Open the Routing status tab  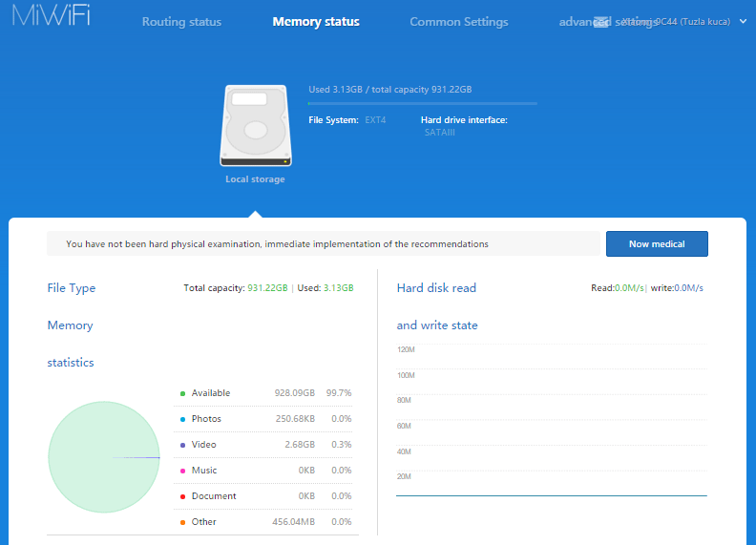point(181,22)
